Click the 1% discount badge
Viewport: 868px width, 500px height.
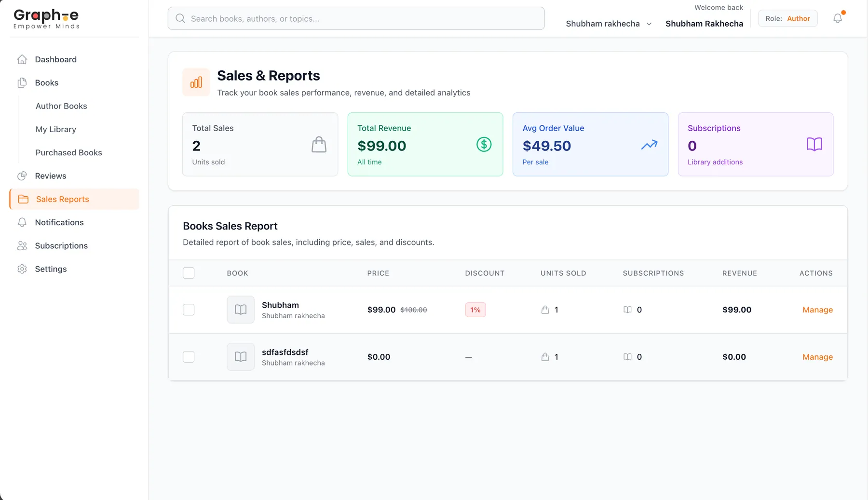[475, 310]
